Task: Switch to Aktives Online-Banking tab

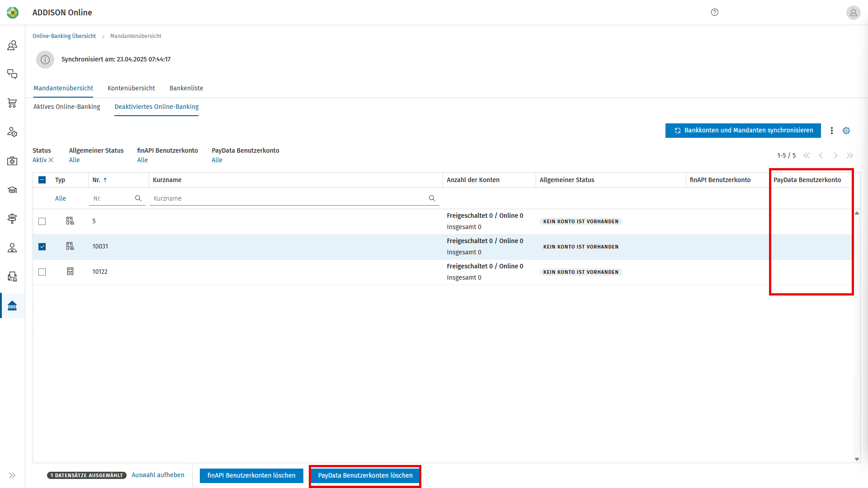Action: pyautogui.click(x=67, y=107)
